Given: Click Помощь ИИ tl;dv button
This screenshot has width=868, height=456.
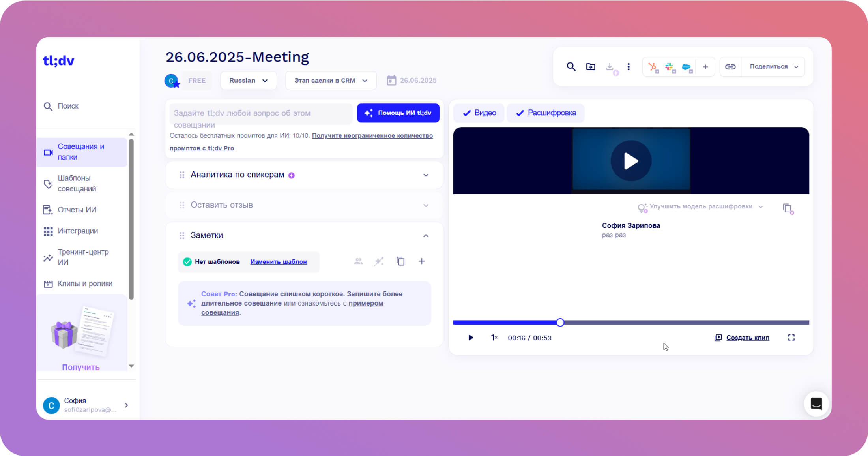Looking at the screenshot, I should click(x=398, y=113).
